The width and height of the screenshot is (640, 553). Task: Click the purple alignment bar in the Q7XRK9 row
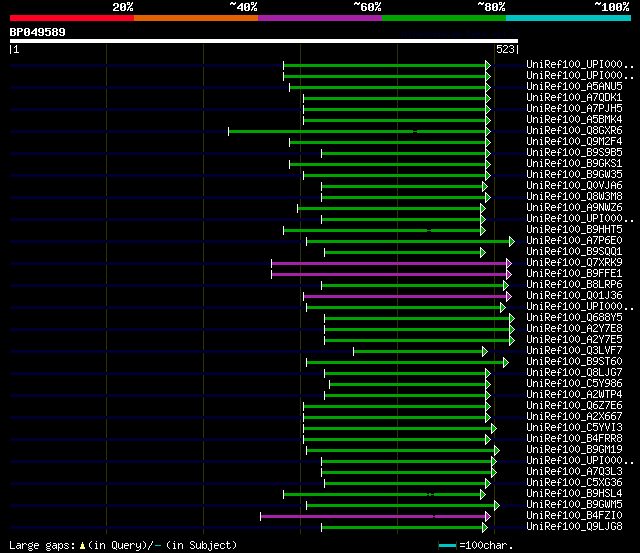tap(390, 263)
